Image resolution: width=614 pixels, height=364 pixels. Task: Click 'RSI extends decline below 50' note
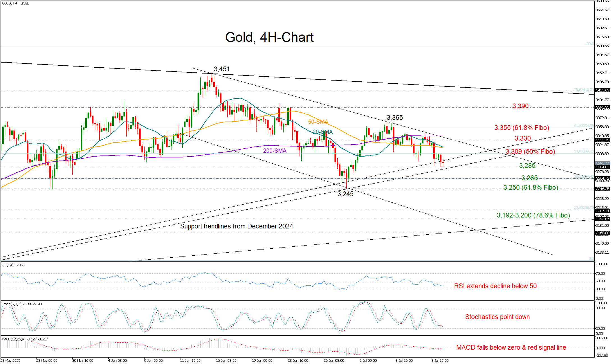(495, 286)
